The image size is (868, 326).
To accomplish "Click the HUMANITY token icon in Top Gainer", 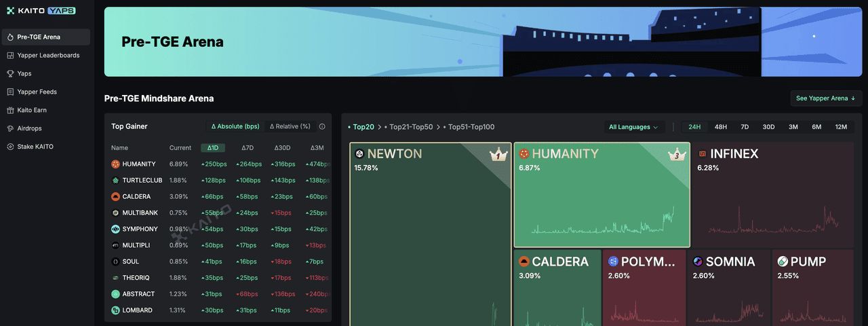I will click(115, 164).
